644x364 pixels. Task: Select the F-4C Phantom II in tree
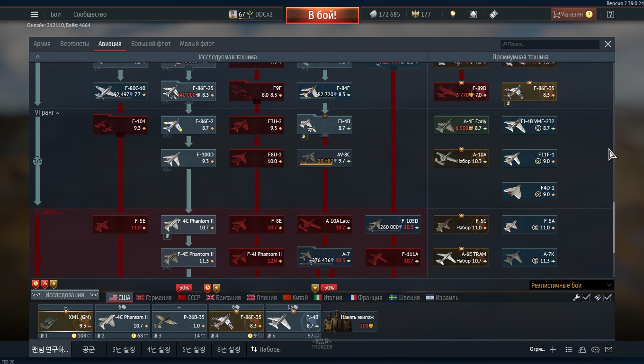click(x=188, y=224)
